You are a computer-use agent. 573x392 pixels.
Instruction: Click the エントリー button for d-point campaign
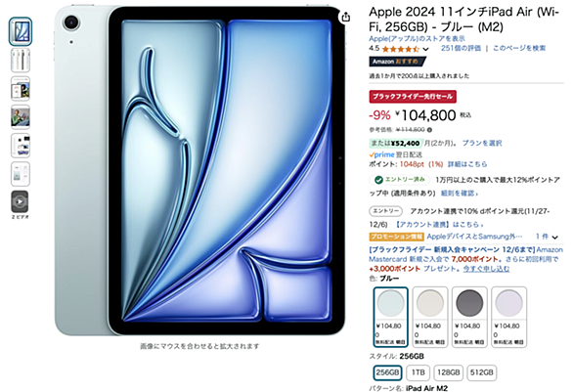pyautogui.click(x=385, y=211)
